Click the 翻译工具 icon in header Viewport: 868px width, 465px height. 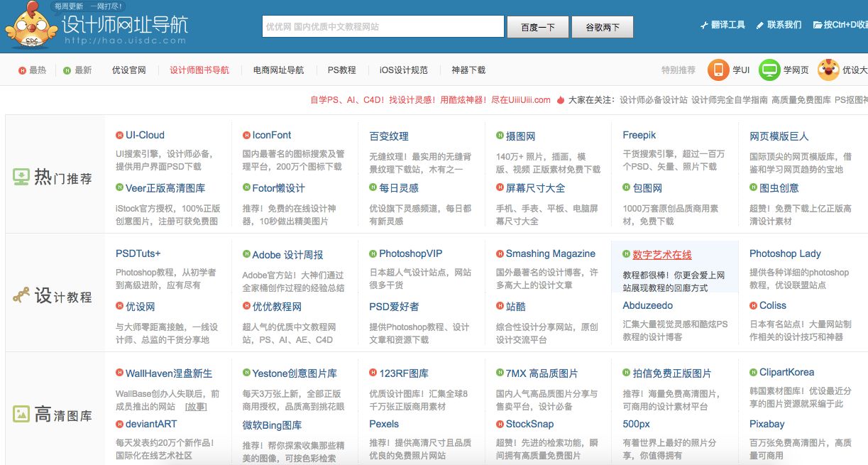click(704, 25)
